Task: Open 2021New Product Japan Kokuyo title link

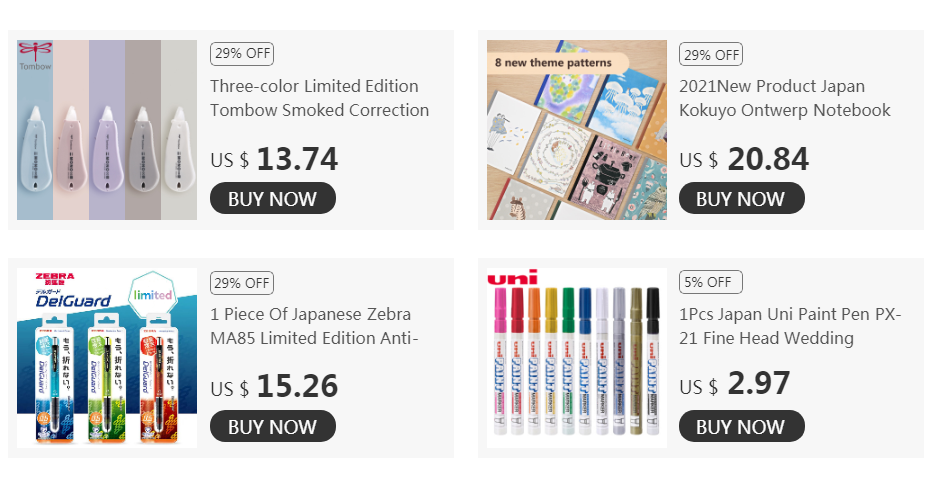Action: [785, 98]
